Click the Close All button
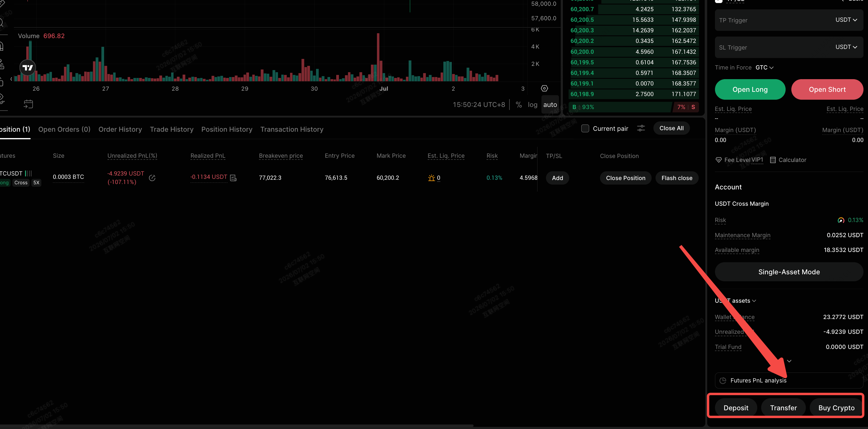This screenshot has height=429, width=868. 671,128
